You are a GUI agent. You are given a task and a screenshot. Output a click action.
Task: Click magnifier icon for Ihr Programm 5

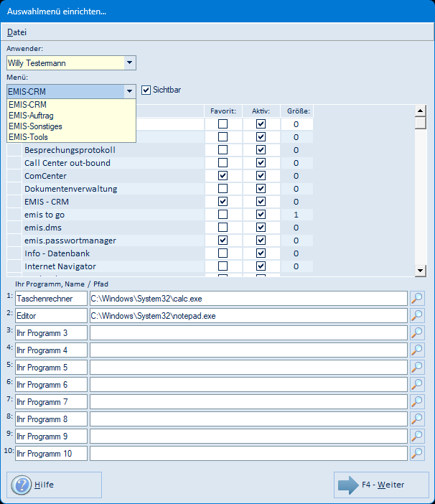click(417, 367)
